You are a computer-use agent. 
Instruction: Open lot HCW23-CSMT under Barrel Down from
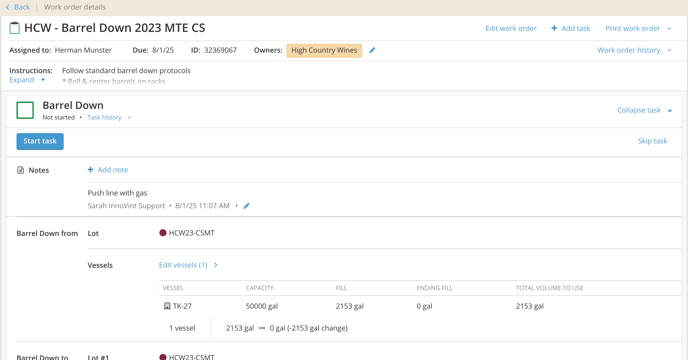pos(192,233)
